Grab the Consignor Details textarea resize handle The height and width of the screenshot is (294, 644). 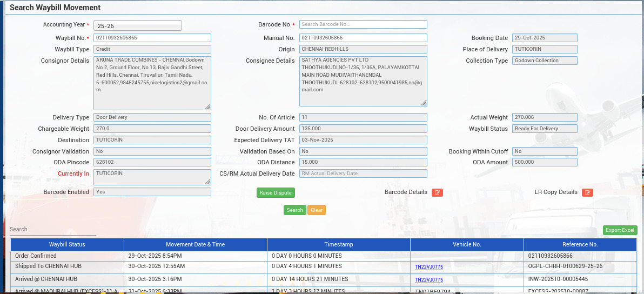(207, 106)
